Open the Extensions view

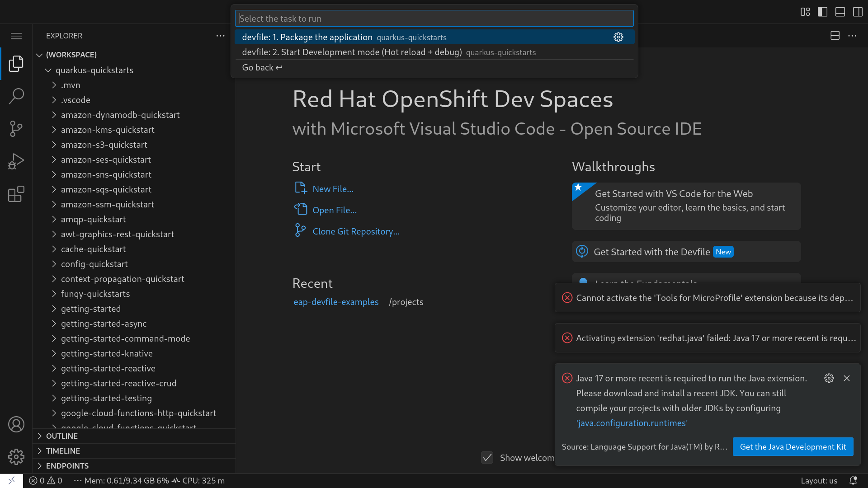click(16, 194)
